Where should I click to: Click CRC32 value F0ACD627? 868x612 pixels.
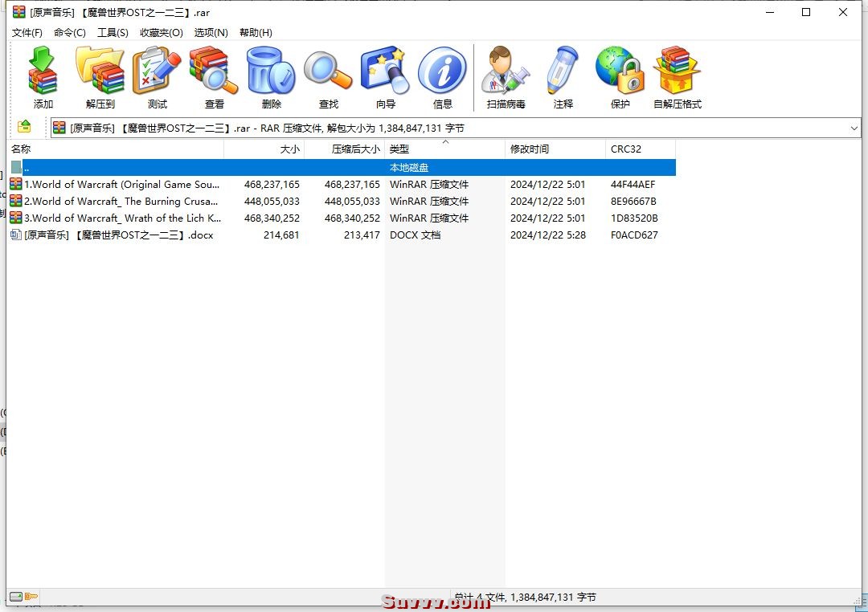(634, 235)
